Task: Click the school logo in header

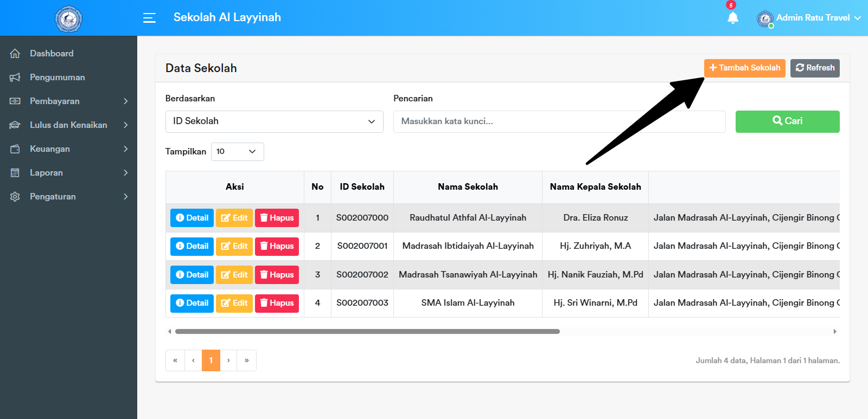Action: coord(68,18)
